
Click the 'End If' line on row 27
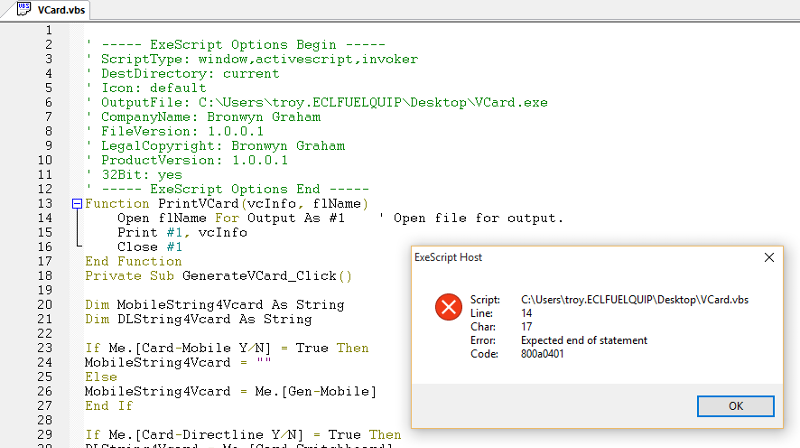109,406
